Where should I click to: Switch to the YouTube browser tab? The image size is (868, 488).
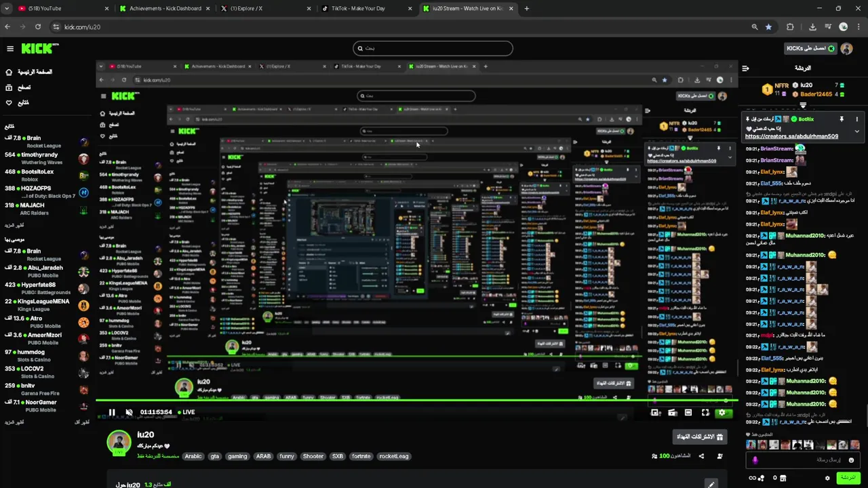[x=62, y=8]
